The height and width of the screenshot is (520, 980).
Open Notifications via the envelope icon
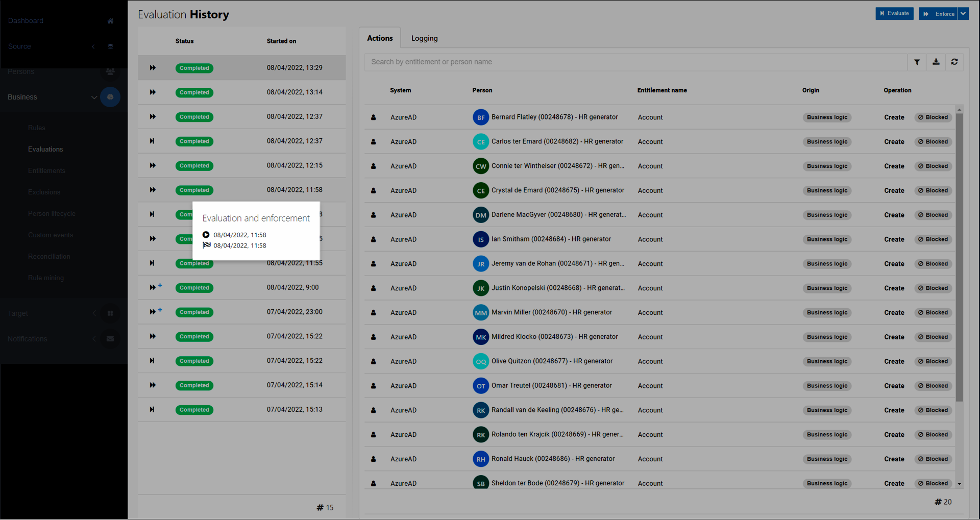tap(110, 338)
